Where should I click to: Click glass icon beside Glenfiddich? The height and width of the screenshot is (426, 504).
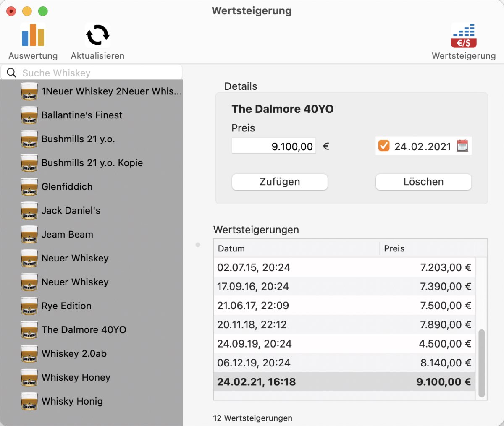(29, 187)
